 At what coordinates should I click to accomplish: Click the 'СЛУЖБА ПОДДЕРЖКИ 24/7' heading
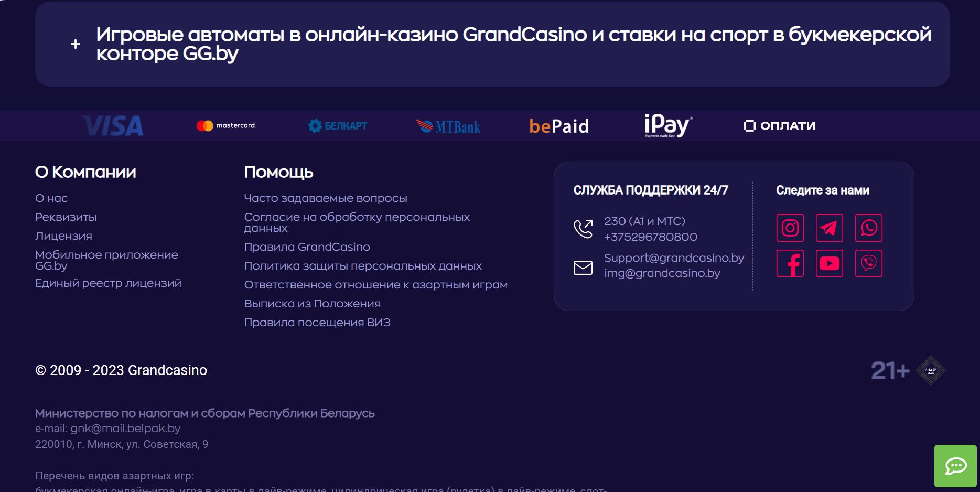[x=651, y=190]
